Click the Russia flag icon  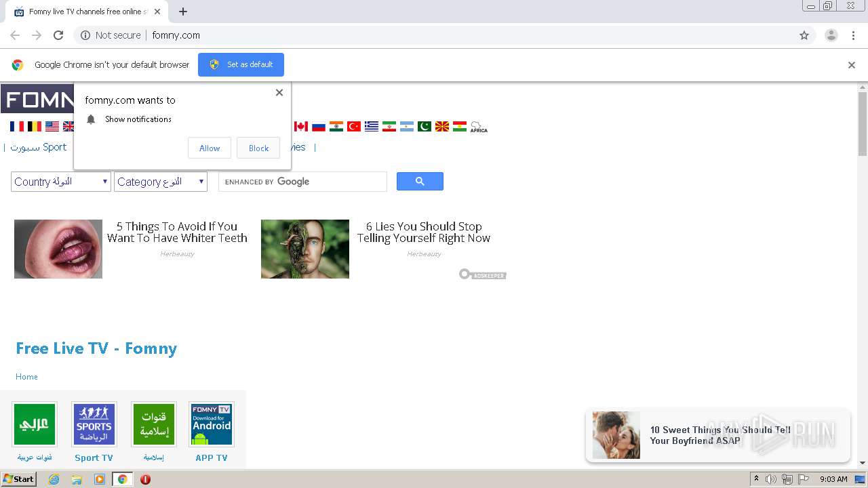click(x=319, y=126)
